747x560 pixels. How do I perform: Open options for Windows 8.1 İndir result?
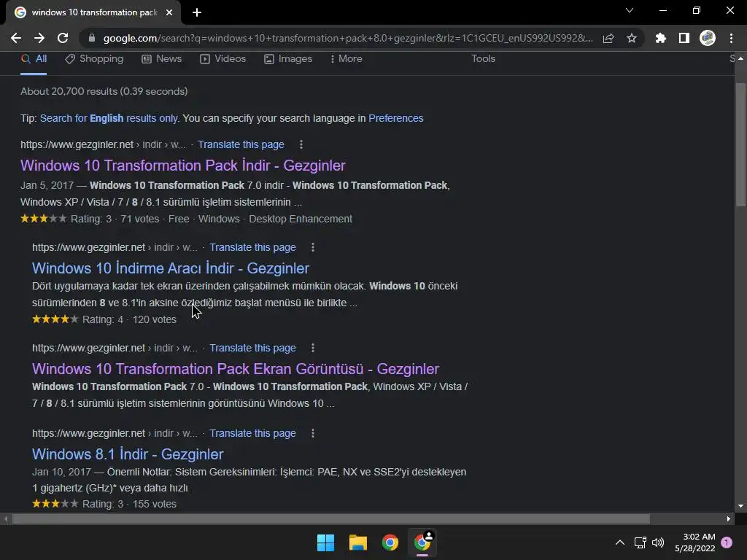(312, 433)
